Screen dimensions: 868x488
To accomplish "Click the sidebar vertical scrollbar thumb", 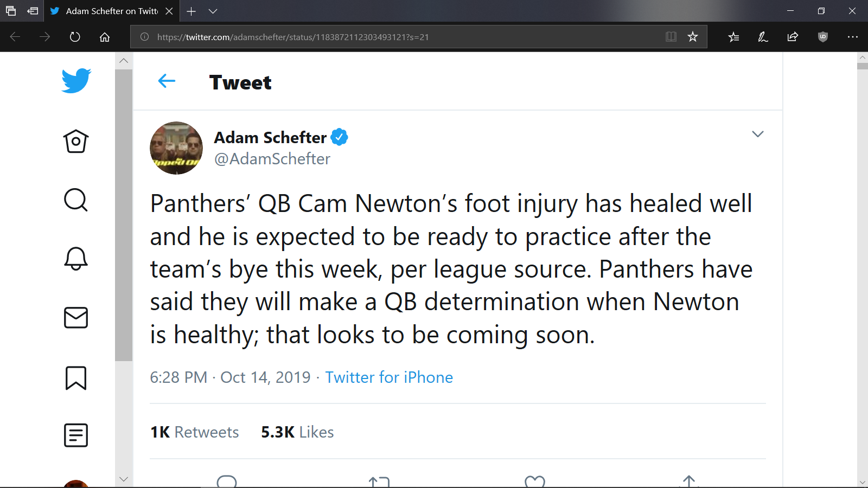I will click(x=124, y=215).
